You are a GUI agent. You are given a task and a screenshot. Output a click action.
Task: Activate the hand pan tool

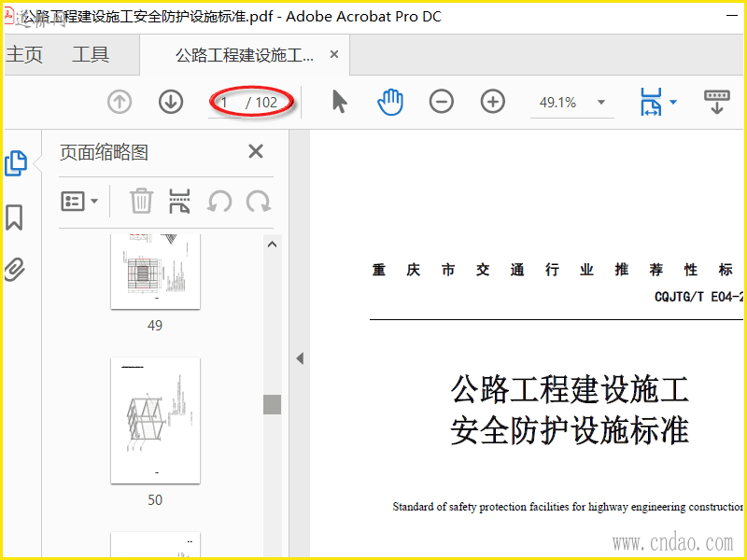pos(390,102)
